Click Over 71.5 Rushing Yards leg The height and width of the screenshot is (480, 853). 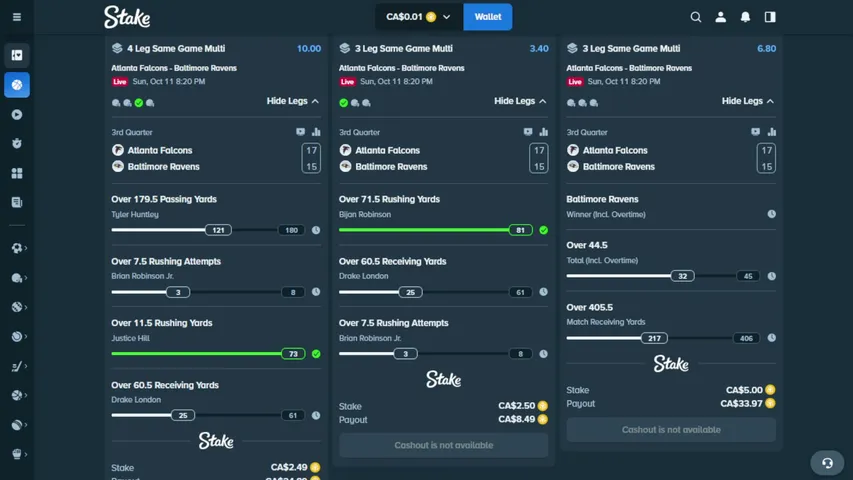(x=389, y=199)
